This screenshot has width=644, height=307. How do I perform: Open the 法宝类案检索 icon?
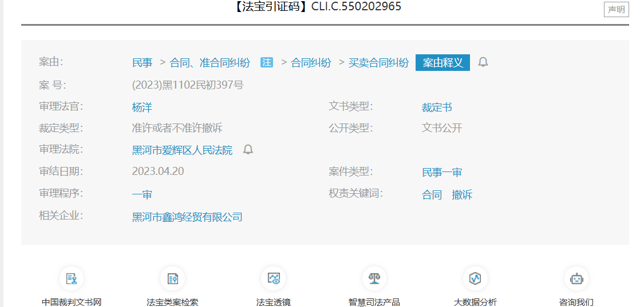point(172,279)
